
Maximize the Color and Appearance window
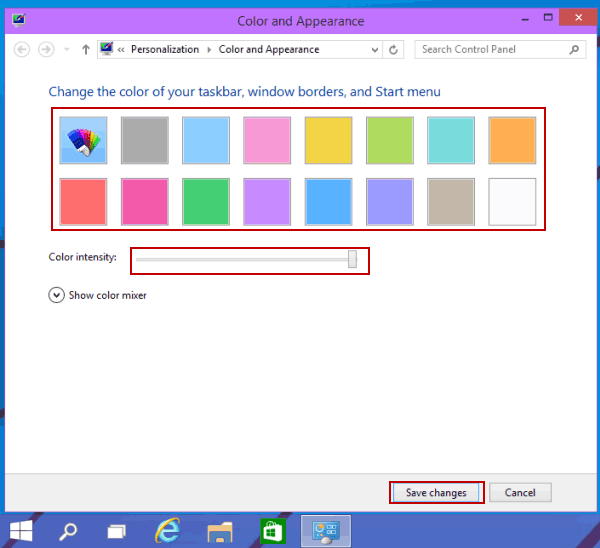coord(548,18)
